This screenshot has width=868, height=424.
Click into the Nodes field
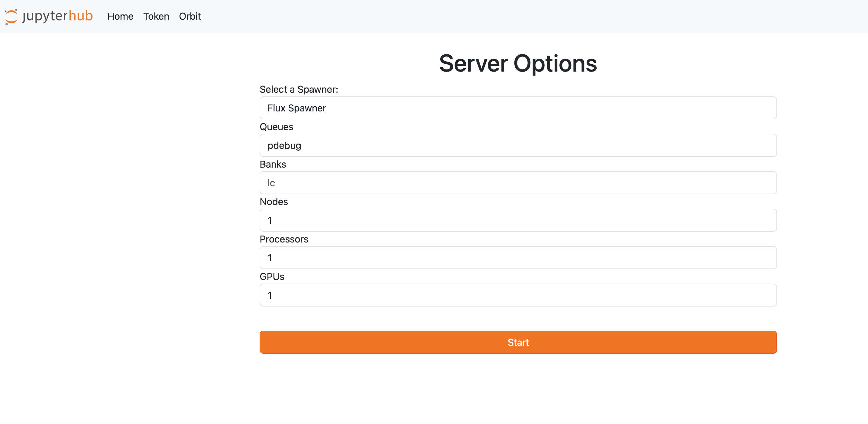click(x=518, y=220)
